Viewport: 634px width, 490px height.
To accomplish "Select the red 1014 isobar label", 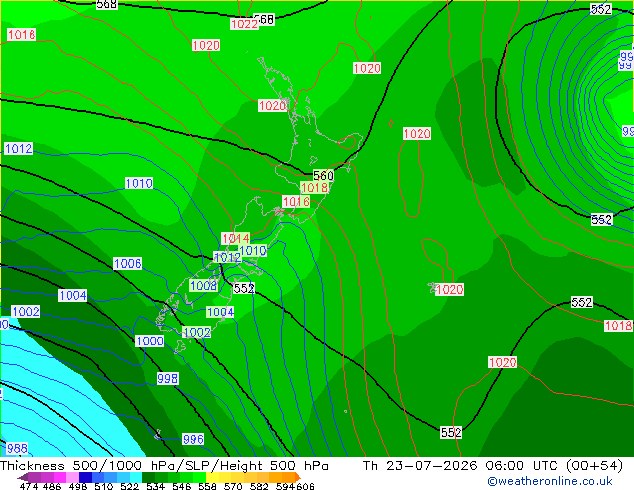I will (x=236, y=239).
